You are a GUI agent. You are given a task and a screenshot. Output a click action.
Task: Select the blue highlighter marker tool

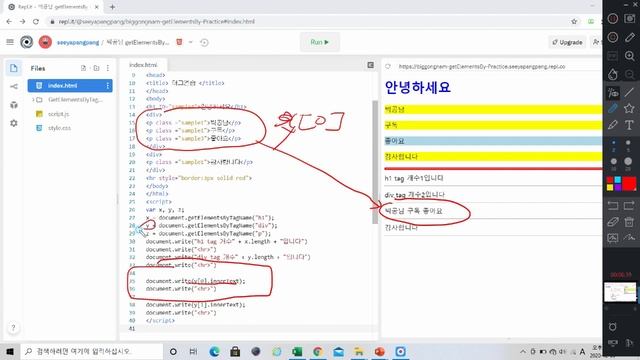click(x=613, y=108)
